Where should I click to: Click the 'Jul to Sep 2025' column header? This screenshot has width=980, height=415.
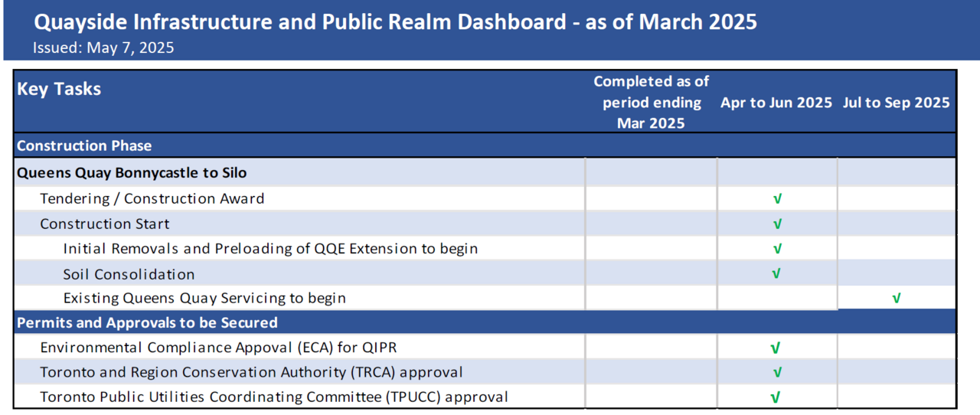click(896, 103)
